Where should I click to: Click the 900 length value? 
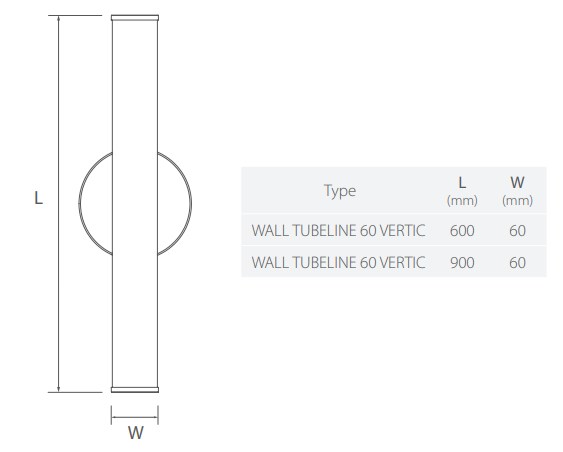point(462,263)
